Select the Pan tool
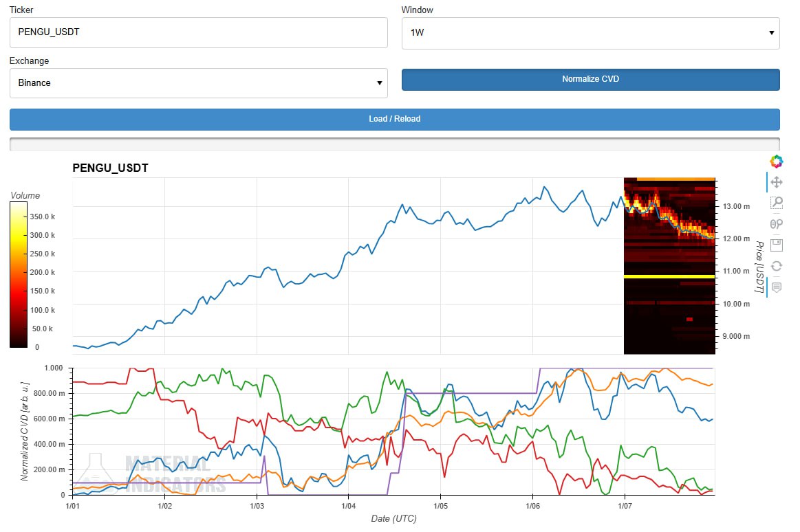Viewport: 800px width, 532px height. tap(776, 182)
